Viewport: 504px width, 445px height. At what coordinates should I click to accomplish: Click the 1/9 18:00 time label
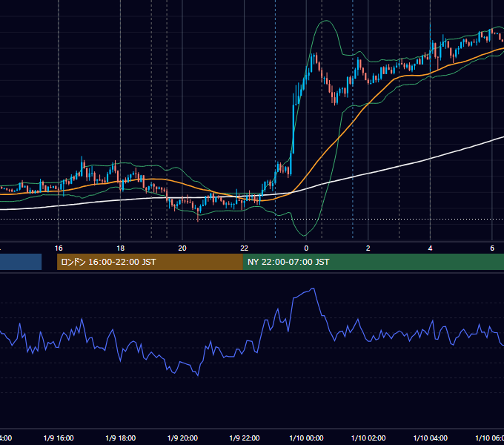(121, 438)
